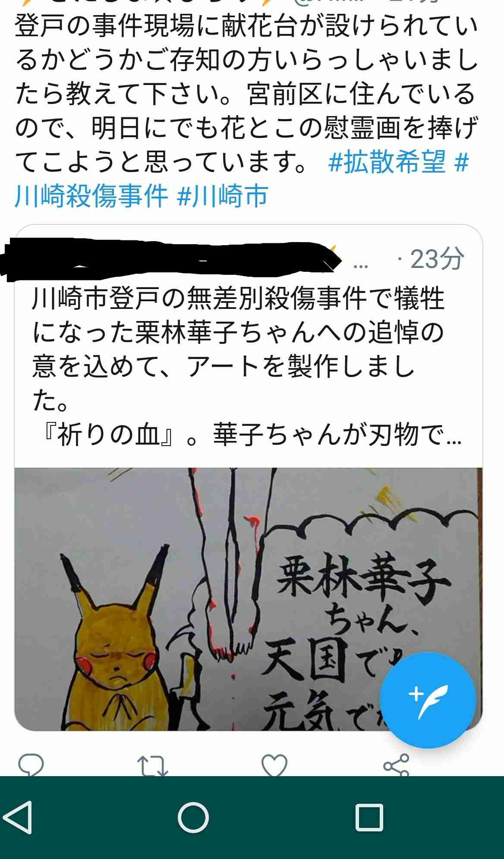Open the share icon for this tweet
Viewport: 504px width, 859px height.
(x=396, y=765)
